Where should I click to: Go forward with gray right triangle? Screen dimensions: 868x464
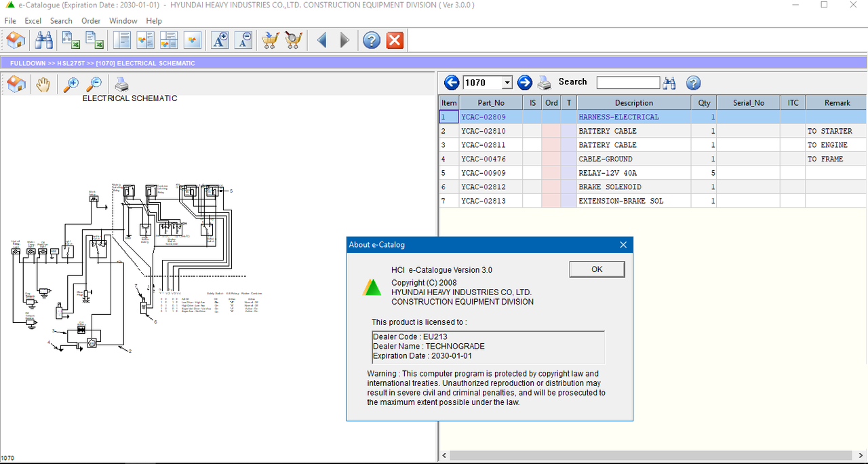tap(344, 41)
